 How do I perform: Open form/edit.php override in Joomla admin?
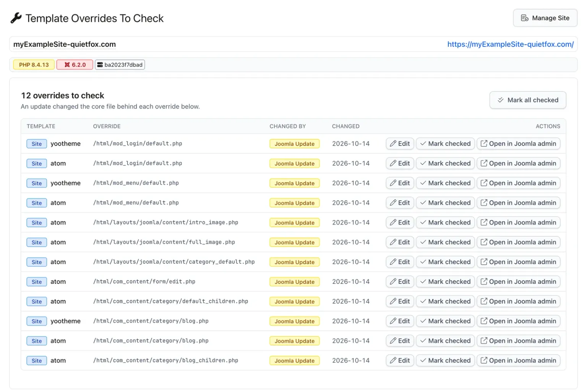point(518,282)
